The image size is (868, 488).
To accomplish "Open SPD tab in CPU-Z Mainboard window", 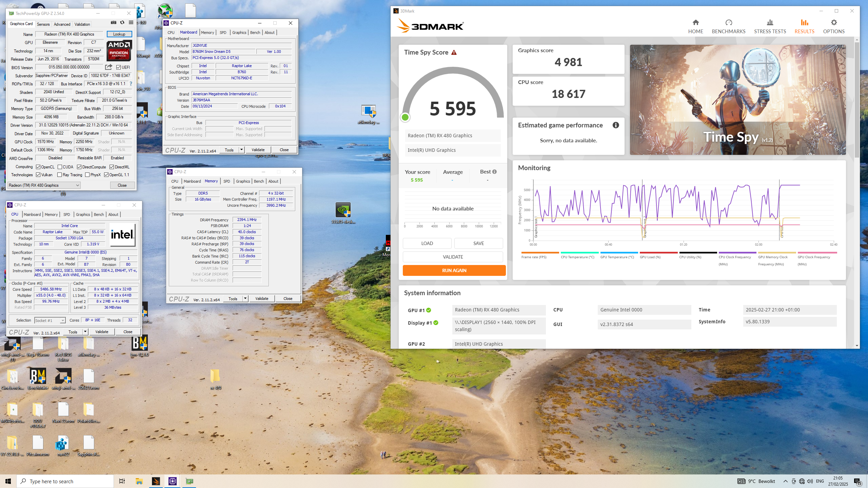I will coord(223,33).
